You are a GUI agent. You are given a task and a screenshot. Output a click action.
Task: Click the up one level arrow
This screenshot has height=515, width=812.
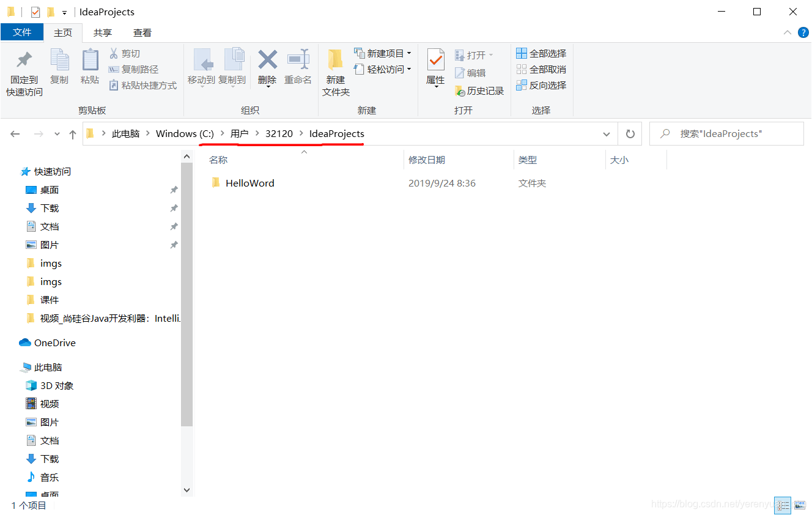pyautogui.click(x=73, y=134)
